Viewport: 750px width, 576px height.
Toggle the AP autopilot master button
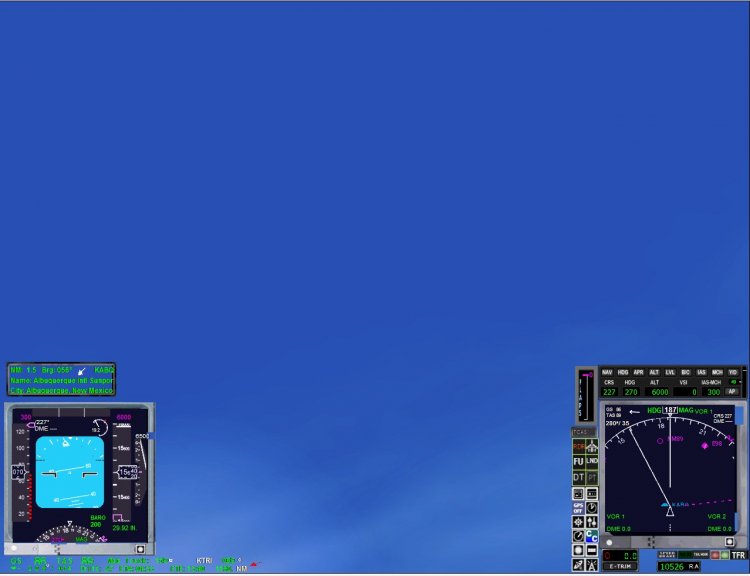[731, 391]
